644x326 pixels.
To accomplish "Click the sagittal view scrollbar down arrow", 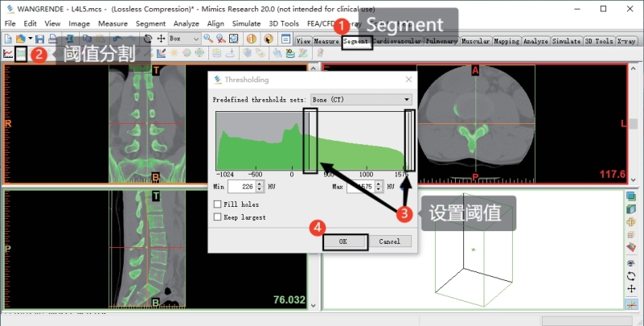I will point(314,305).
